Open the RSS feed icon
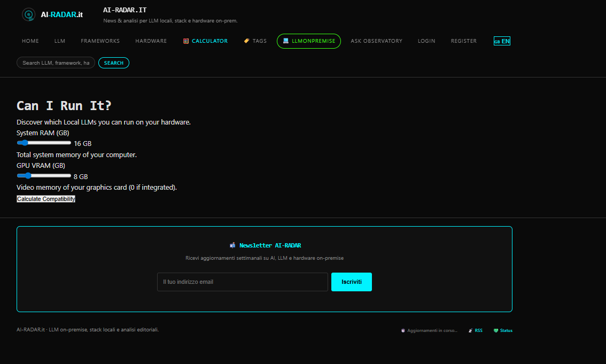Viewport: 606px width, 364px height. (471, 330)
